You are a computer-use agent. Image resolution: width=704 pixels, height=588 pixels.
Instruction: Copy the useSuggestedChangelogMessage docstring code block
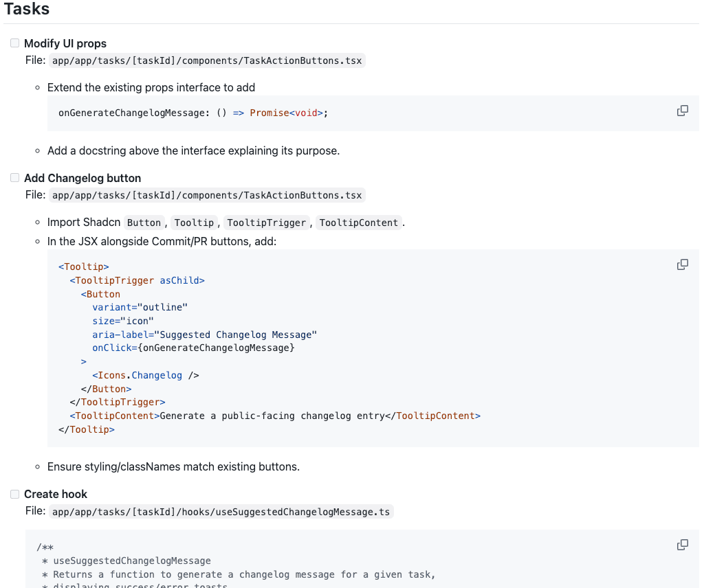click(682, 545)
